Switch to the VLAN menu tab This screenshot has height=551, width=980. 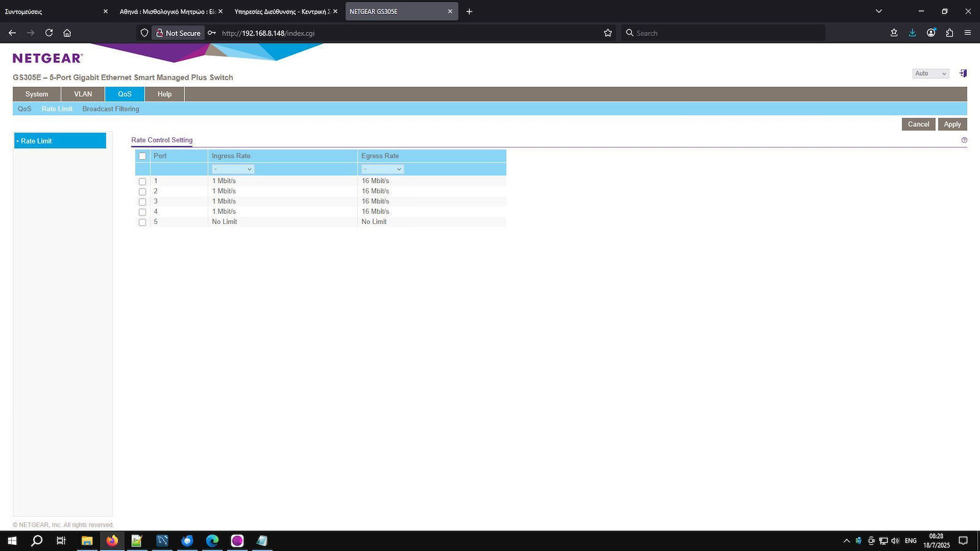pos(83,94)
